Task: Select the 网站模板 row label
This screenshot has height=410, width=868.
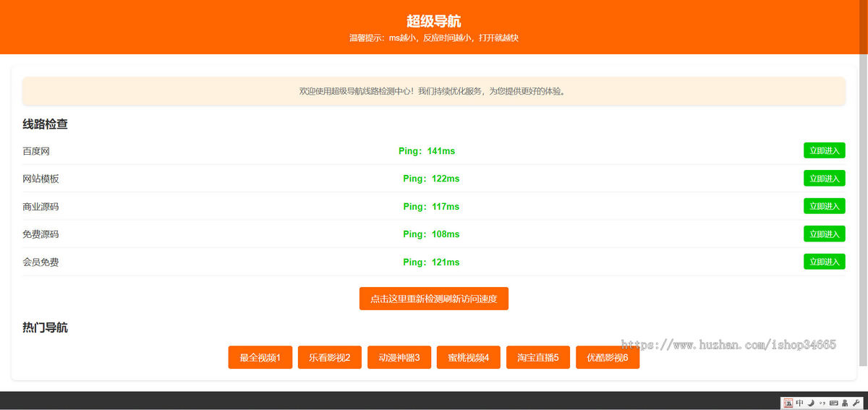Action: point(41,179)
